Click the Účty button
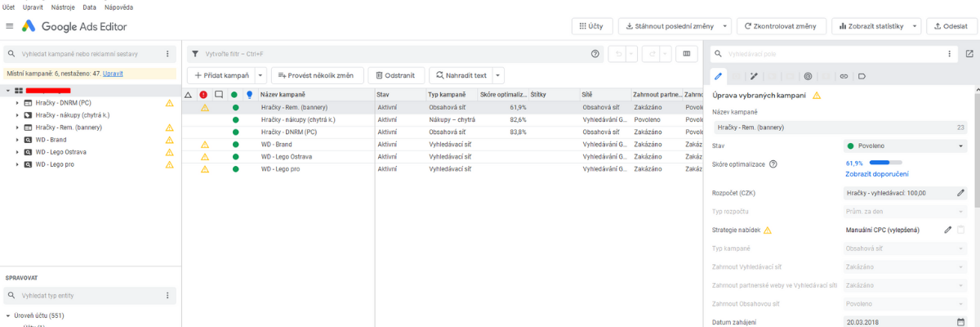The width and height of the screenshot is (980, 327). (590, 26)
